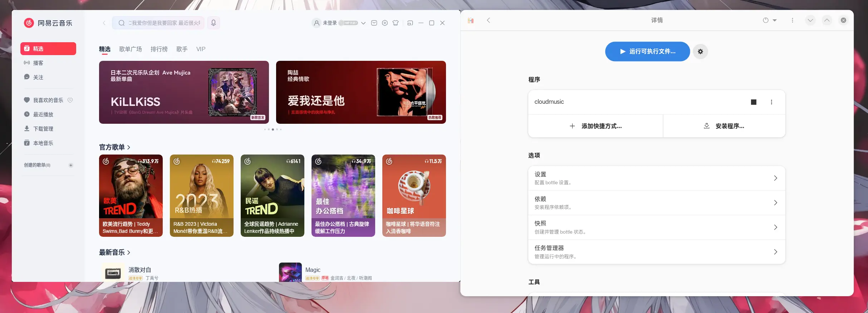Viewport: 868px width, 313px height.
Task: Open the KiLLKiSS banner
Action: tap(184, 92)
